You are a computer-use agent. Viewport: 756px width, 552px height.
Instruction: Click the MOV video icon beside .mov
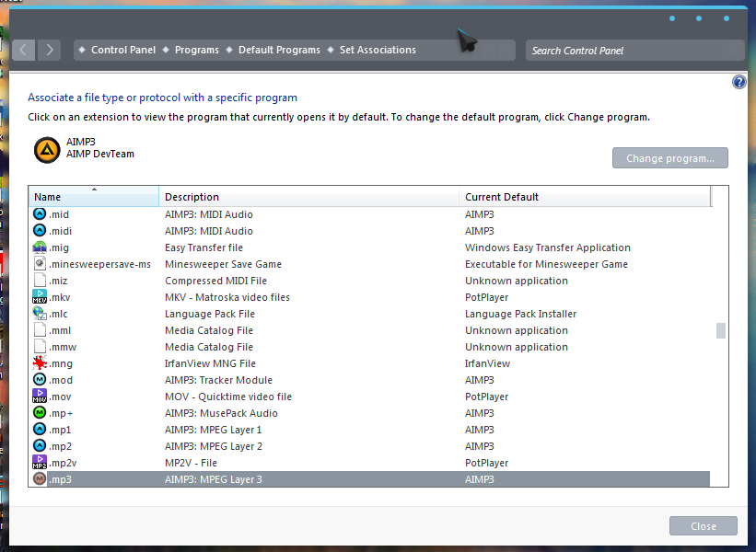coord(40,396)
